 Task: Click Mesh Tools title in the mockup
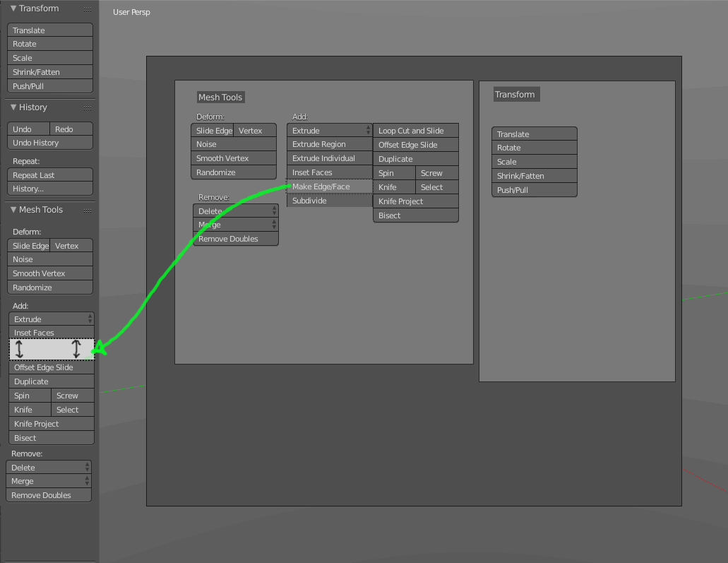click(x=220, y=97)
